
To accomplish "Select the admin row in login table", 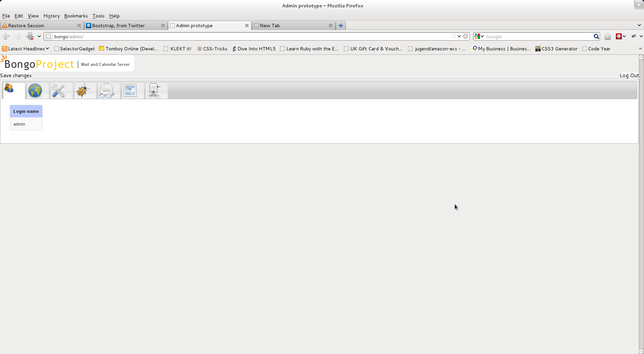I will point(26,124).
